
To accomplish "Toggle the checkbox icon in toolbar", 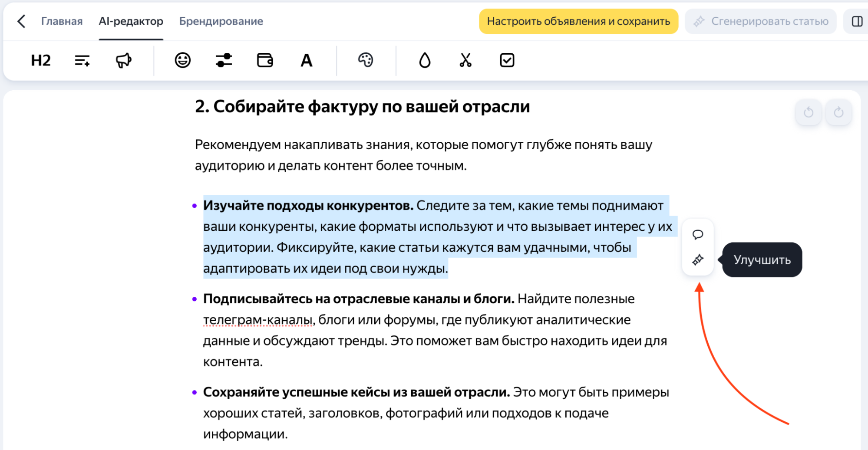I will [507, 60].
